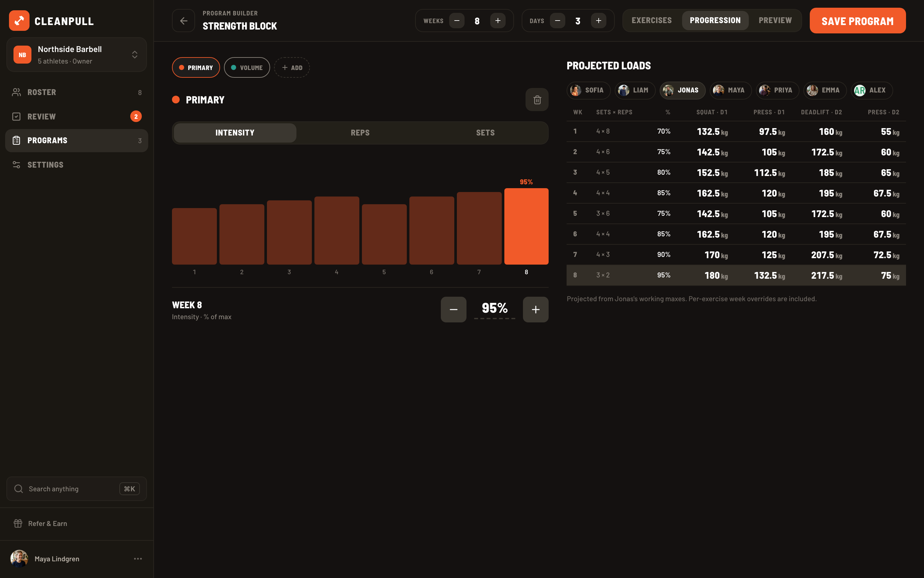Select the week 3 intensity bar
The height and width of the screenshot is (578, 924).
(289, 232)
